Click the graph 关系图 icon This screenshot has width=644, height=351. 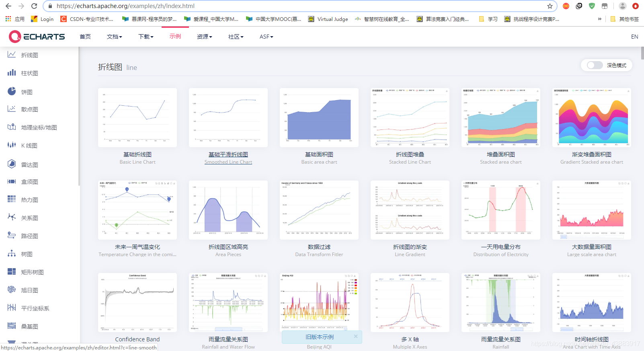[12, 218]
